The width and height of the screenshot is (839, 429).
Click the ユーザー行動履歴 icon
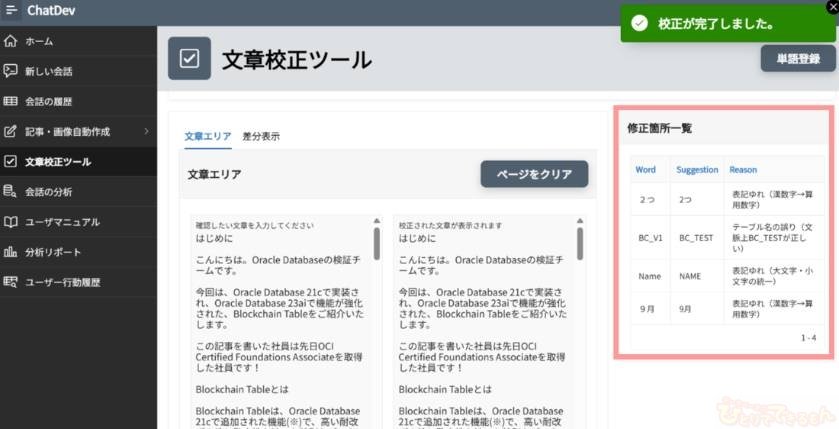click(x=11, y=281)
